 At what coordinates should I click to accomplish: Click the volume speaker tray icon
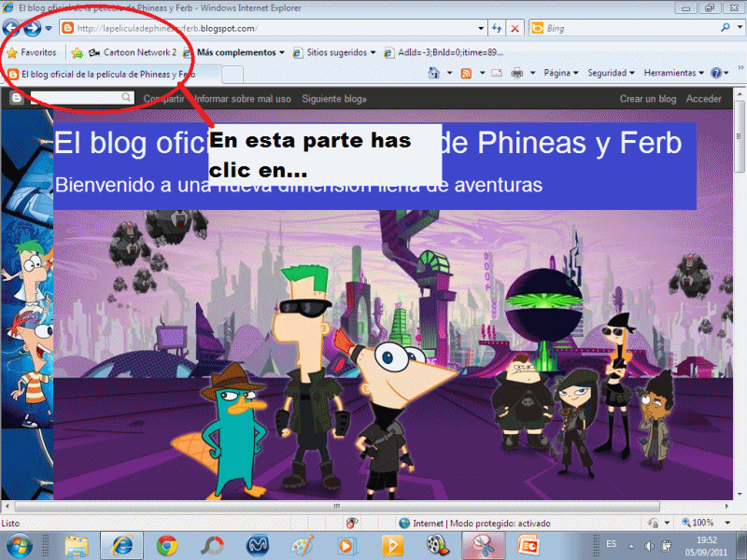649,546
